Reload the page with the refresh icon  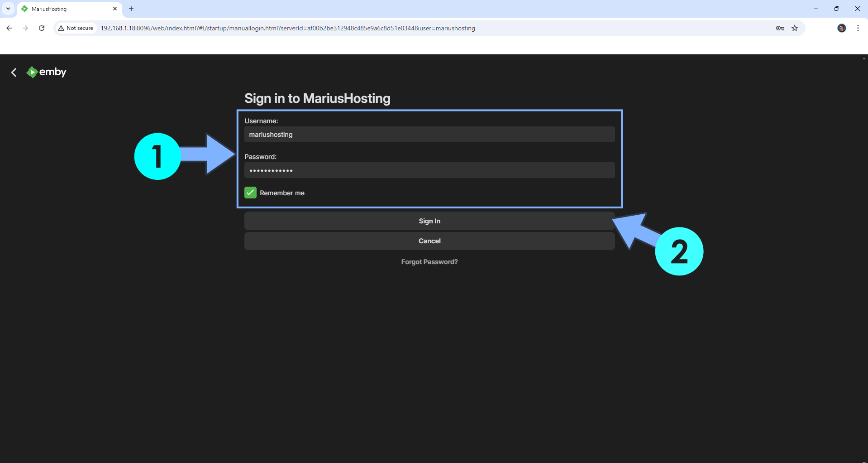click(42, 28)
